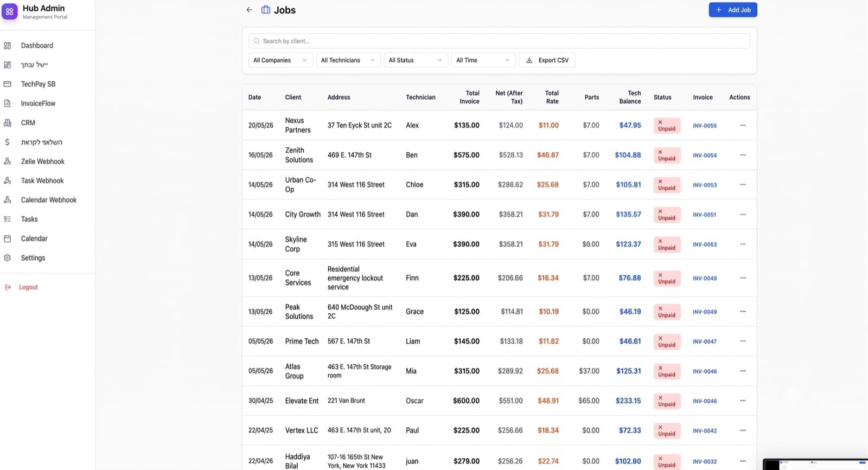Open actions menu for Urban Co-Op row
Image resolution: width=868 pixels, height=470 pixels.
point(743,185)
